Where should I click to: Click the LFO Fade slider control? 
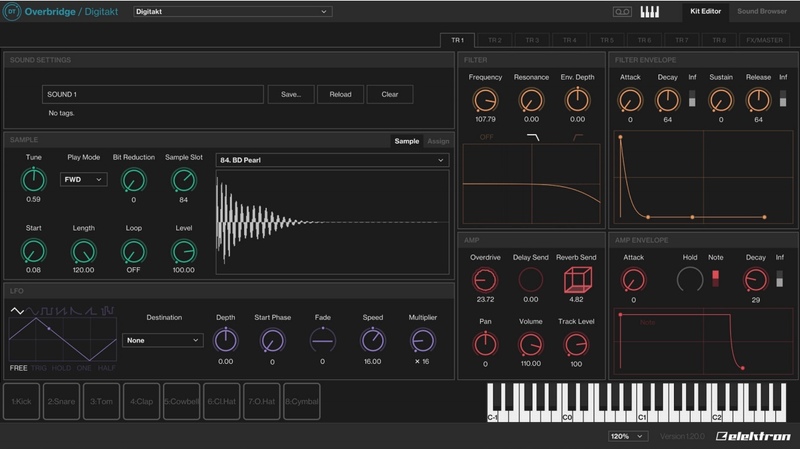(322, 339)
